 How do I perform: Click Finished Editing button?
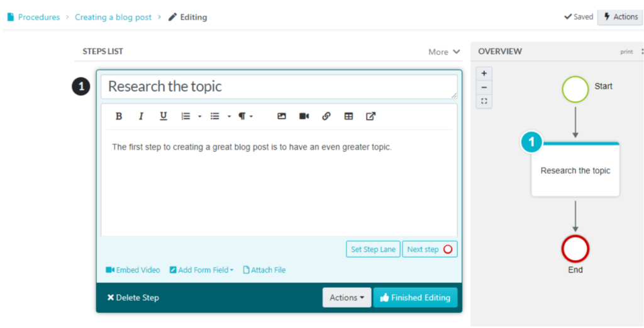pyautogui.click(x=415, y=298)
